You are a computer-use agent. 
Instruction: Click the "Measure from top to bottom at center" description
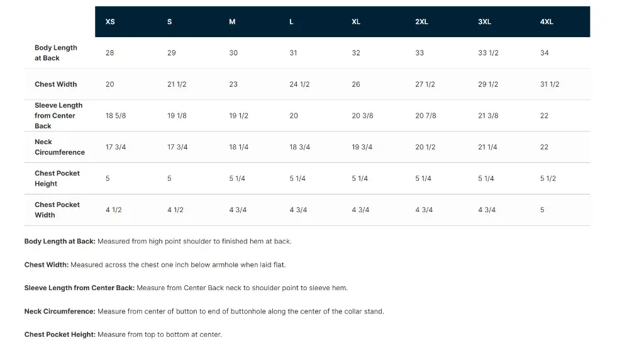click(159, 335)
